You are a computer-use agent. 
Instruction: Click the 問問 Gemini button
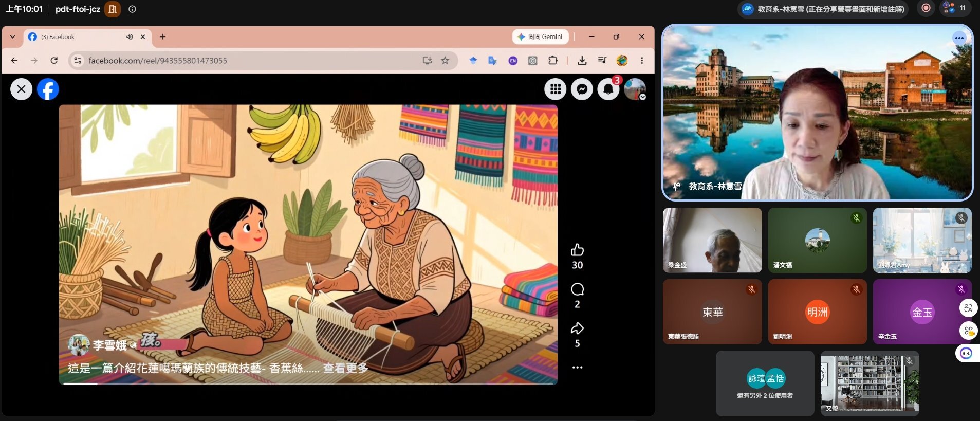[540, 37]
